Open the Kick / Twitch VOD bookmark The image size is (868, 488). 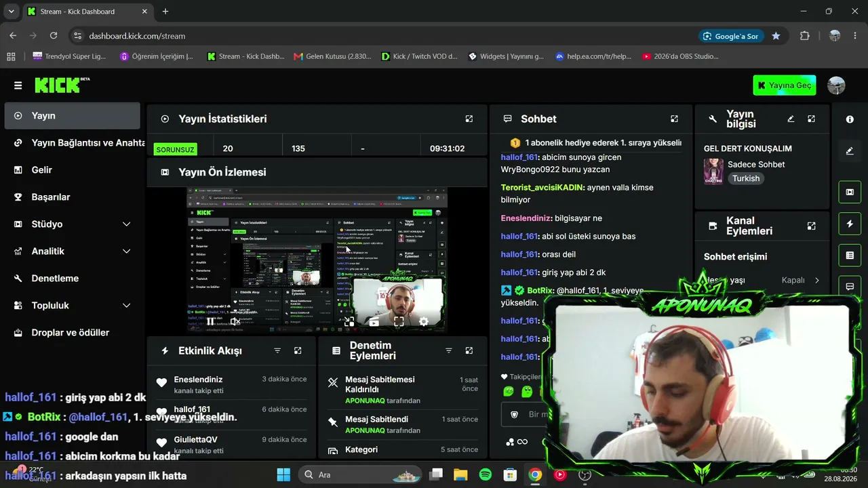[x=419, y=56]
